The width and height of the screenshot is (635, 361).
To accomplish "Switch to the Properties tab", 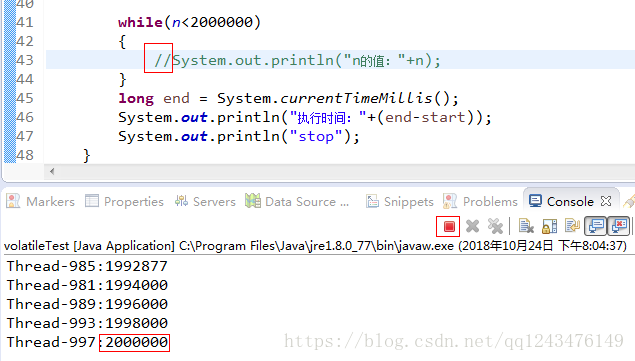I will 124,201.
